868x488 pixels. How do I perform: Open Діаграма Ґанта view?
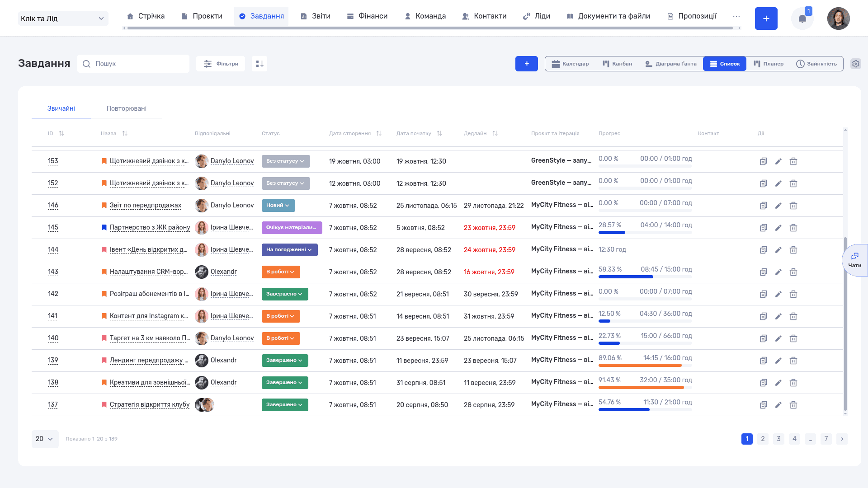point(670,64)
